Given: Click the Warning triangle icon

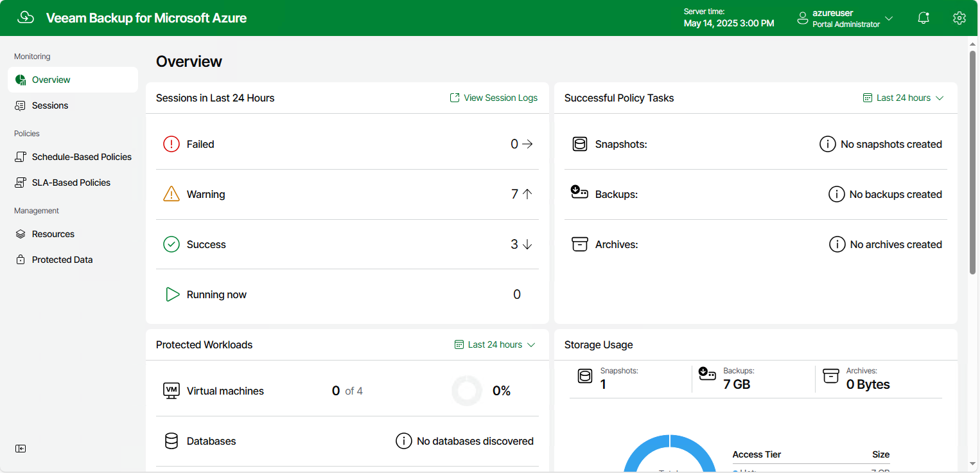Looking at the screenshot, I should [171, 194].
